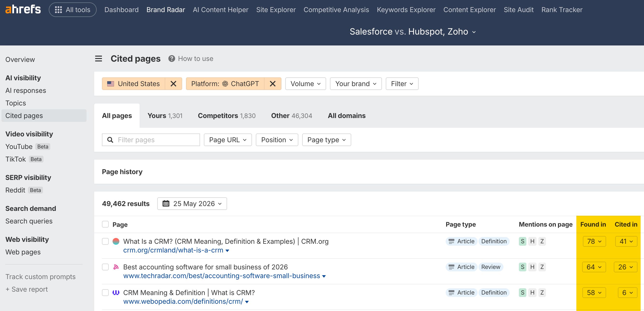Viewport: 644px width, 311px height.
Task: Toggle the hamburger sidebar menu icon
Action: (x=99, y=59)
